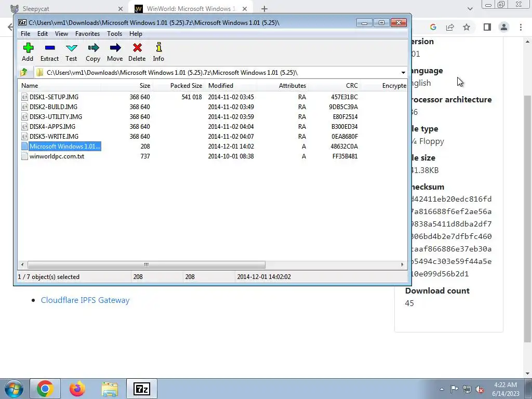Viewport: 532px width, 399px height.
Task: Select the DISK3-UTILITY.IMG file name
Action: click(56, 116)
